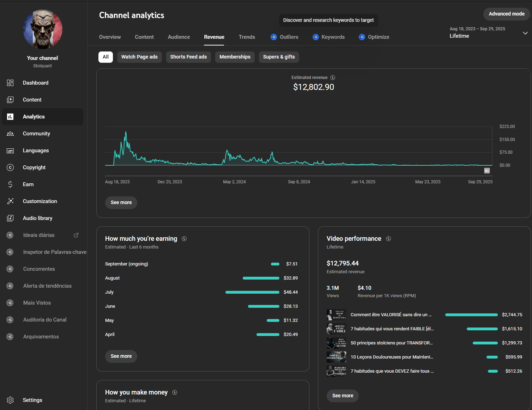Click the Languages subtitles icon
532x410 pixels.
10,151
